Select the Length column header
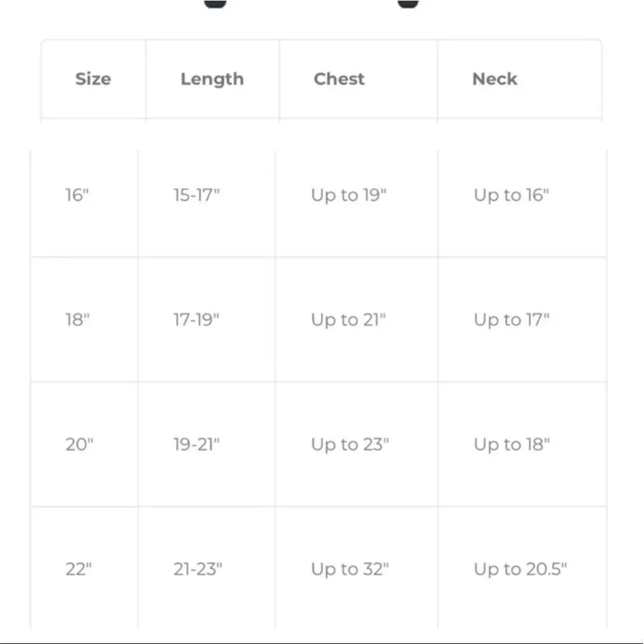The width and height of the screenshot is (644, 644). (x=213, y=79)
